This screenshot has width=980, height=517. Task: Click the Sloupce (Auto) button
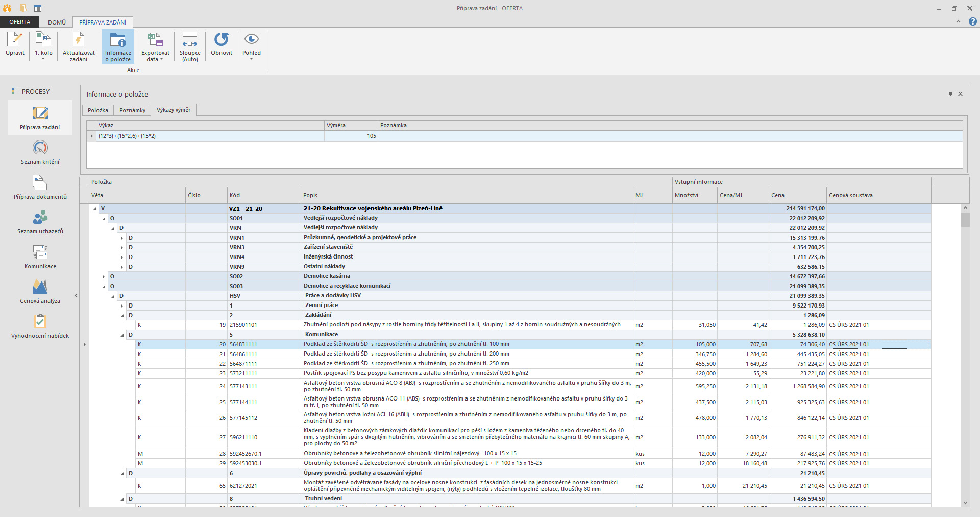pyautogui.click(x=190, y=46)
